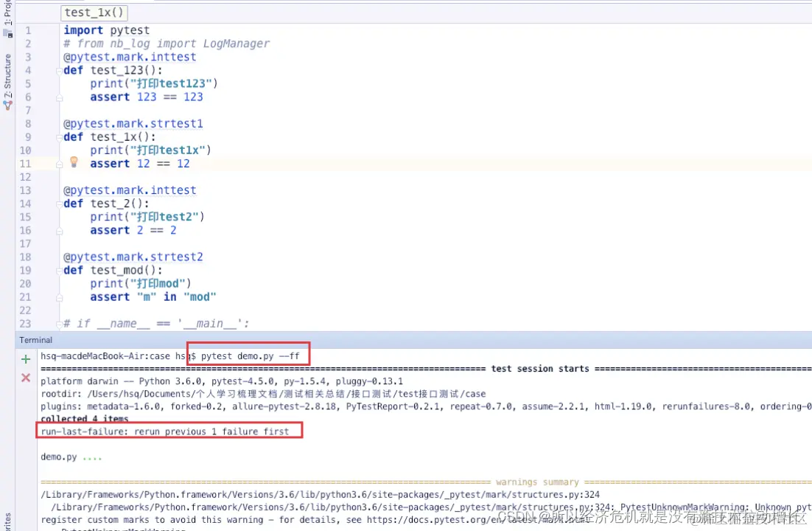812x531 pixels.
Task: Collapse the test_mod function fold marker
Action: pyautogui.click(x=59, y=271)
